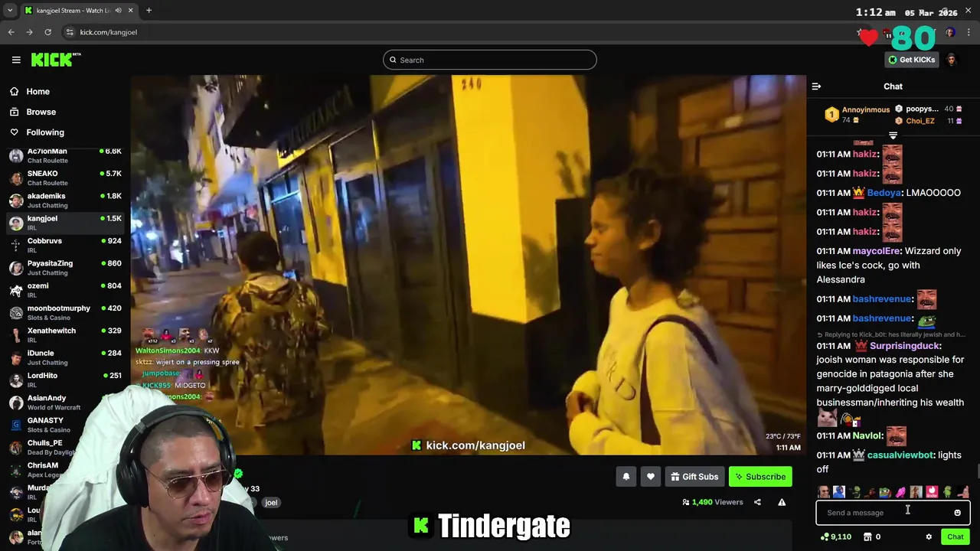The width and height of the screenshot is (980, 551).
Task: Click the 1,490 Viewers count
Action: (712, 502)
